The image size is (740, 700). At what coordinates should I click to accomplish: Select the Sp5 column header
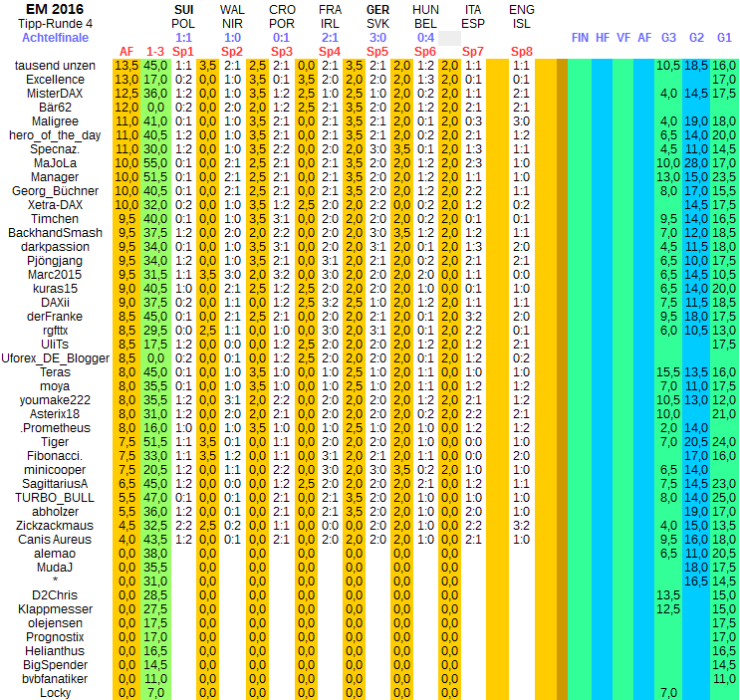tap(376, 51)
